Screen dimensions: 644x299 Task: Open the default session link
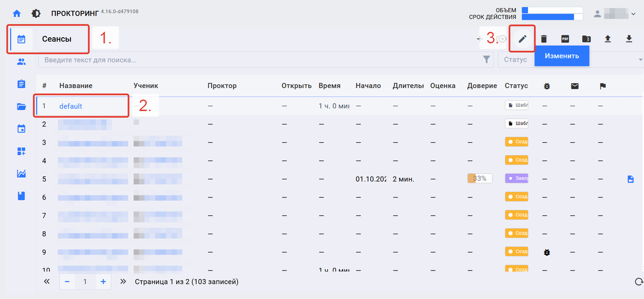pos(71,106)
